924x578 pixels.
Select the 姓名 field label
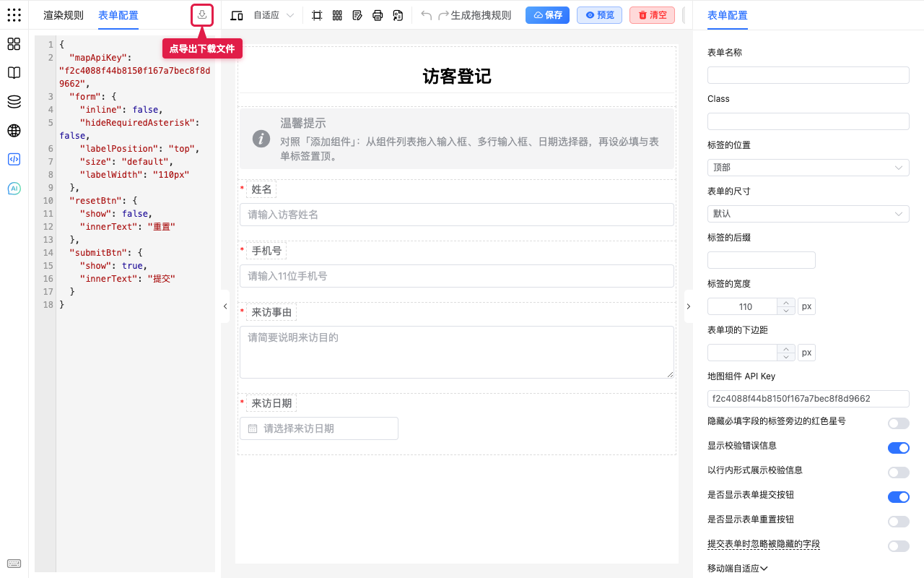tap(261, 190)
